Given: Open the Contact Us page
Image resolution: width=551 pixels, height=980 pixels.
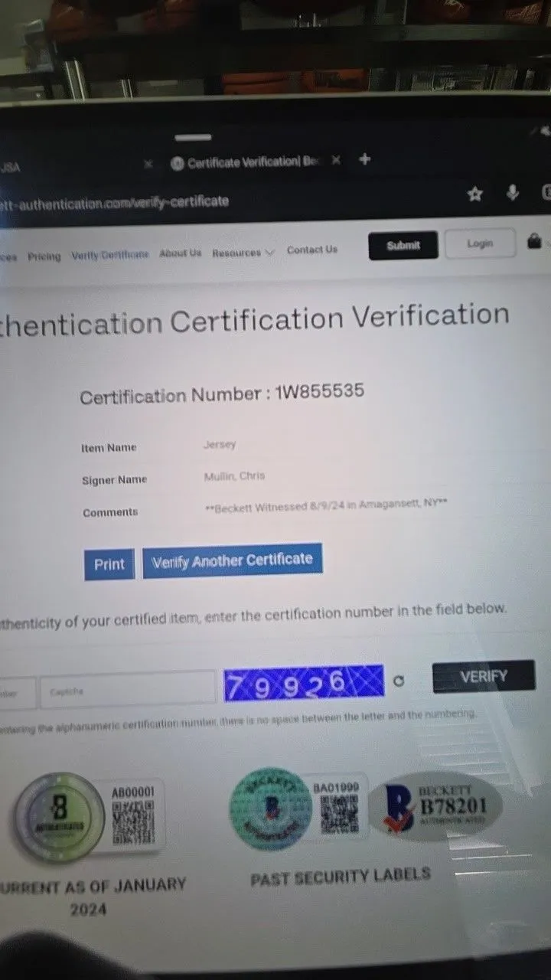Looking at the screenshot, I should pyautogui.click(x=312, y=250).
